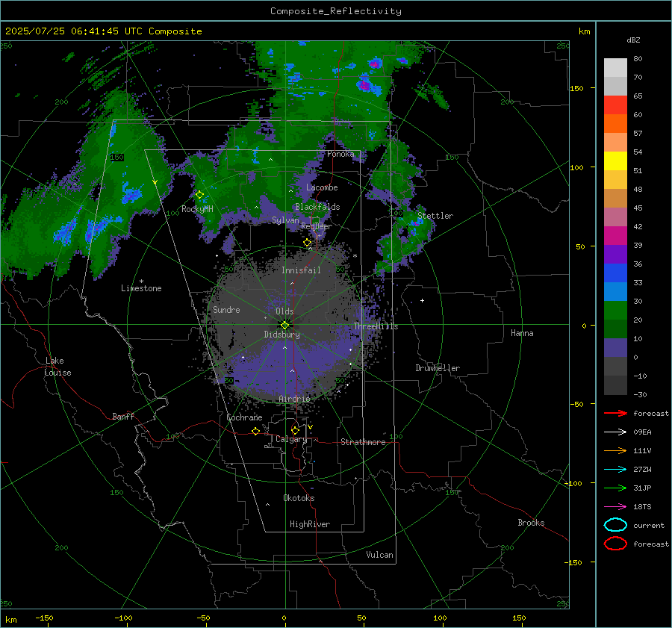Viewport: 672px width, 628px height.
Task: Click the Vulcan city label
Action: 379,555
